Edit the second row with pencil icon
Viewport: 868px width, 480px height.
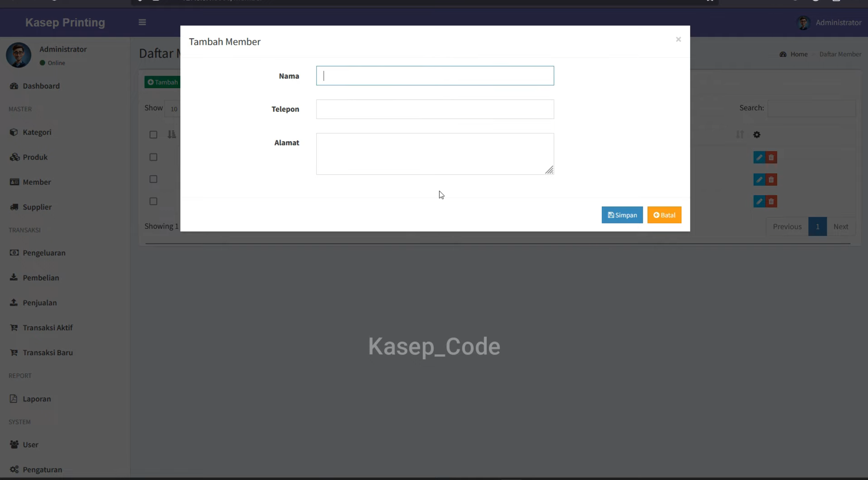[x=759, y=180]
